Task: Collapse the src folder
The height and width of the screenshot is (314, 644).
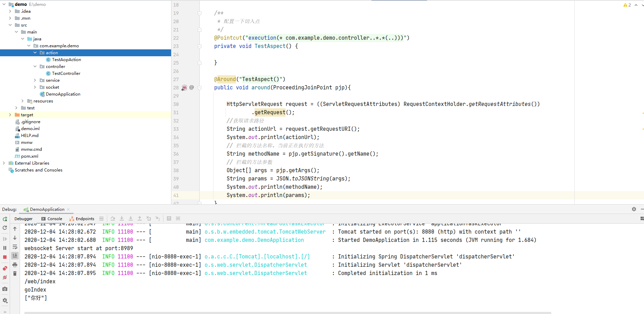Action: (x=10, y=25)
